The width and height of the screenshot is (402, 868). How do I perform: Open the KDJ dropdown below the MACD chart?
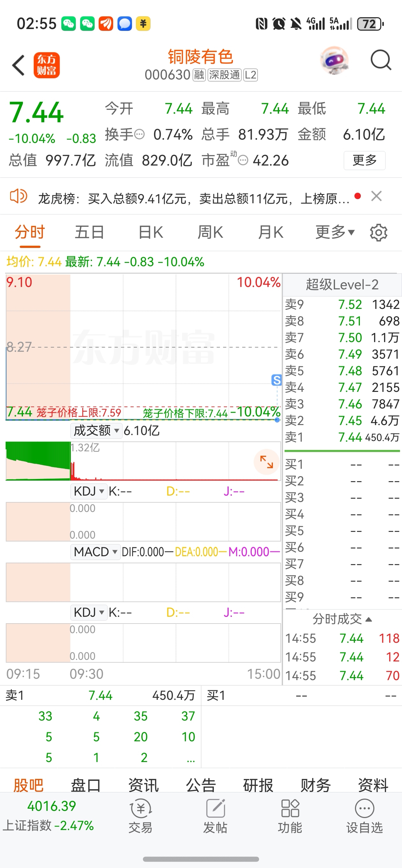(x=89, y=612)
